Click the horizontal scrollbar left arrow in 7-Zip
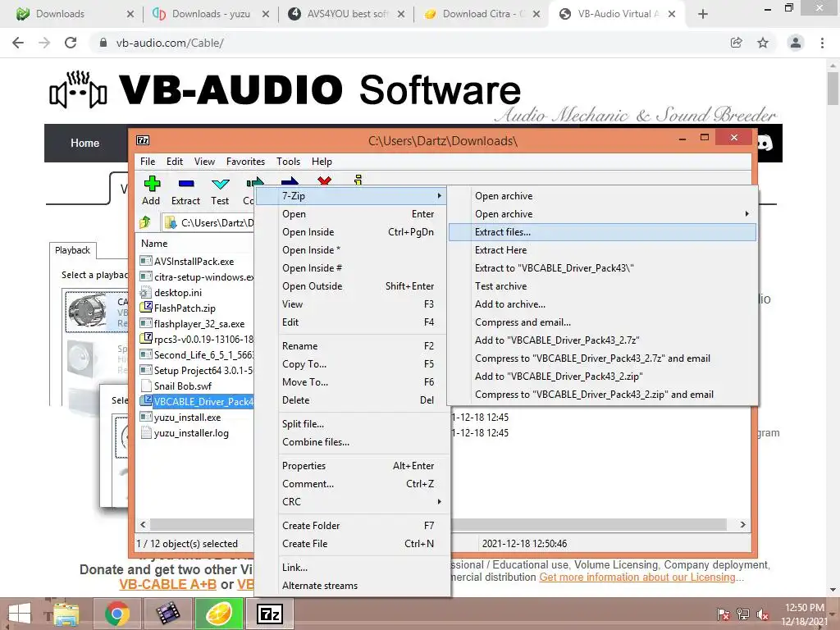Image resolution: width=840 pixels, height=630 pixels. 143,524
